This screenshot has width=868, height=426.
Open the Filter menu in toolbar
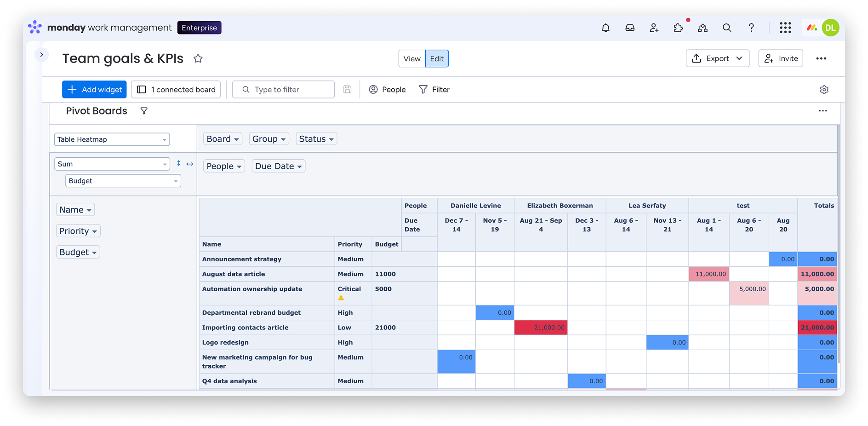(x=434, y=90)
